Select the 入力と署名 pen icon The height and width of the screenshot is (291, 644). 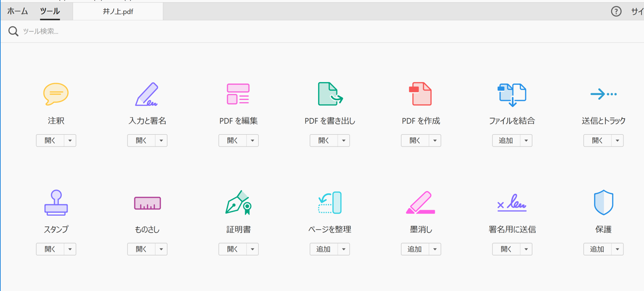[147, 94]
